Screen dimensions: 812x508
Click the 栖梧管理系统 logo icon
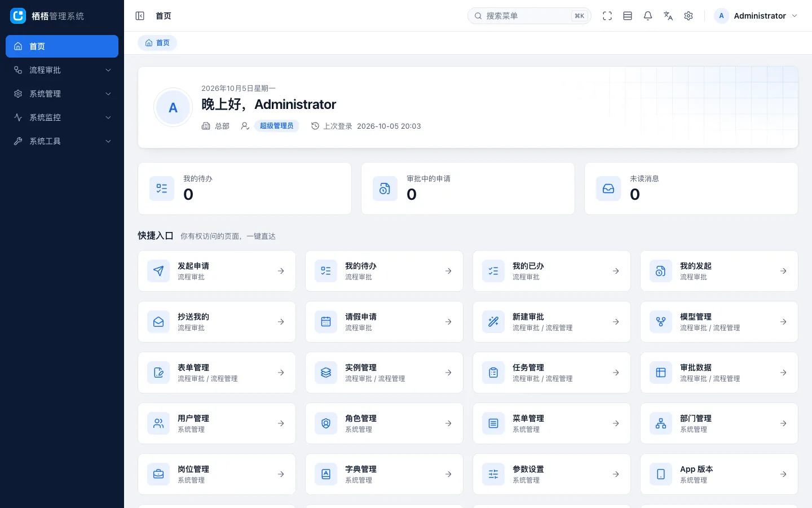coord(18,16)
